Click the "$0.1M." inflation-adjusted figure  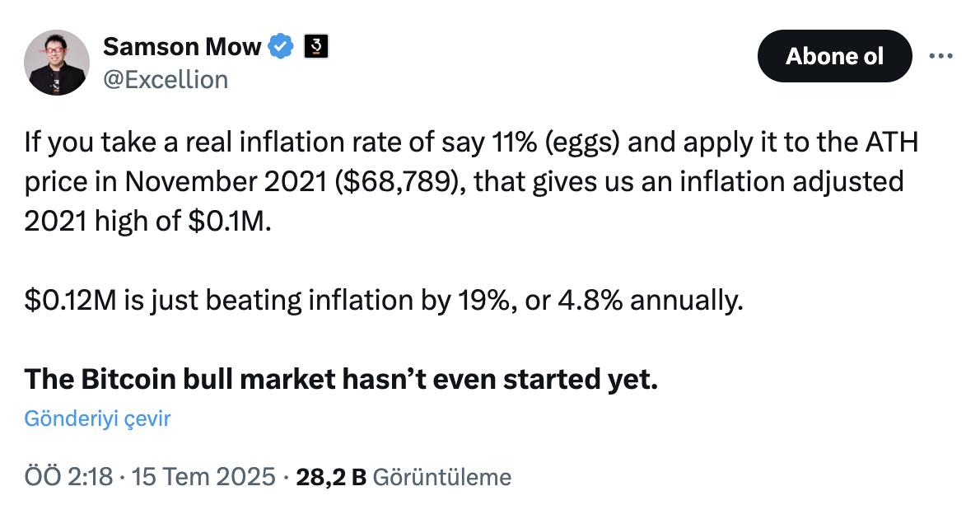pyautogui.click(x=230, y=222)
